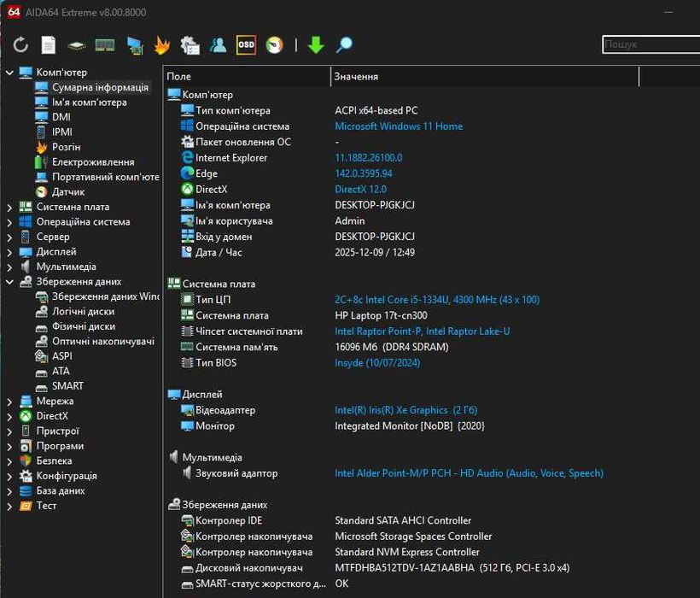Open the Логічні диски tree item
This screenshot has height=598, width=700.
83,312
